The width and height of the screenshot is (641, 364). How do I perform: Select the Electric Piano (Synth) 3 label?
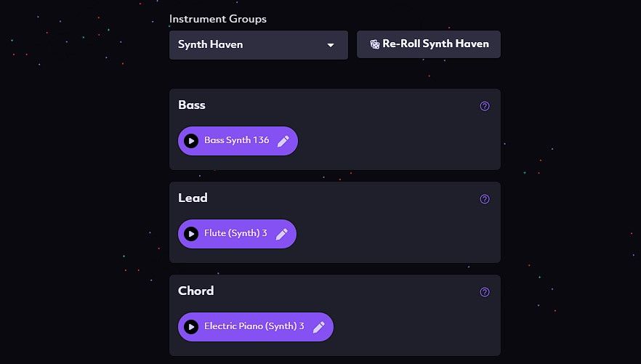(254, 327)
